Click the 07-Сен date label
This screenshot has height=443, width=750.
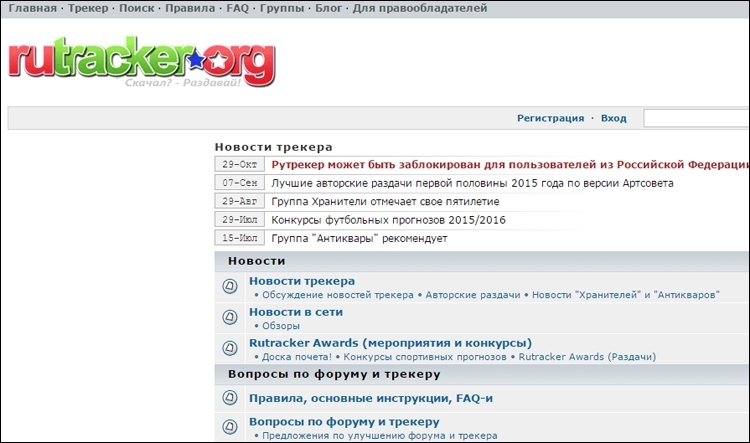pos(240,182)
